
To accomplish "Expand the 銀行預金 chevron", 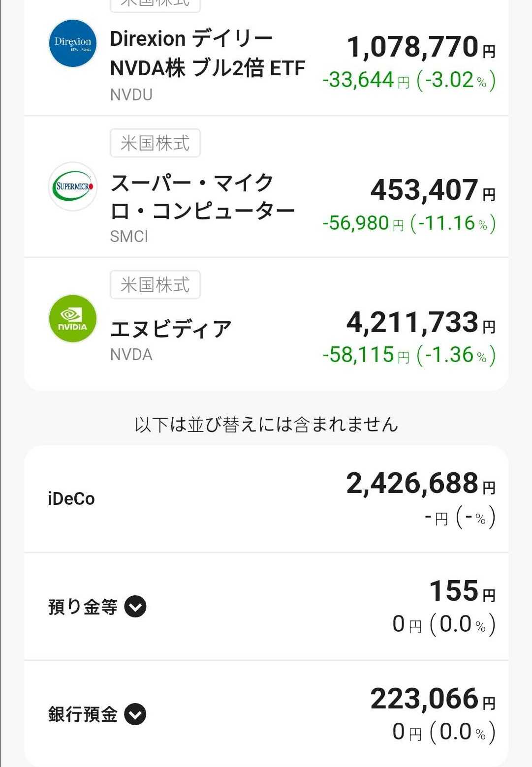I will [135, 714].
